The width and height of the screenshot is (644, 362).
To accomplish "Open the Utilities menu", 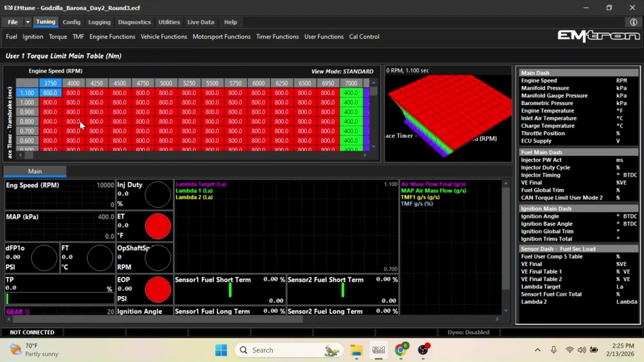I will coord(169,22).
